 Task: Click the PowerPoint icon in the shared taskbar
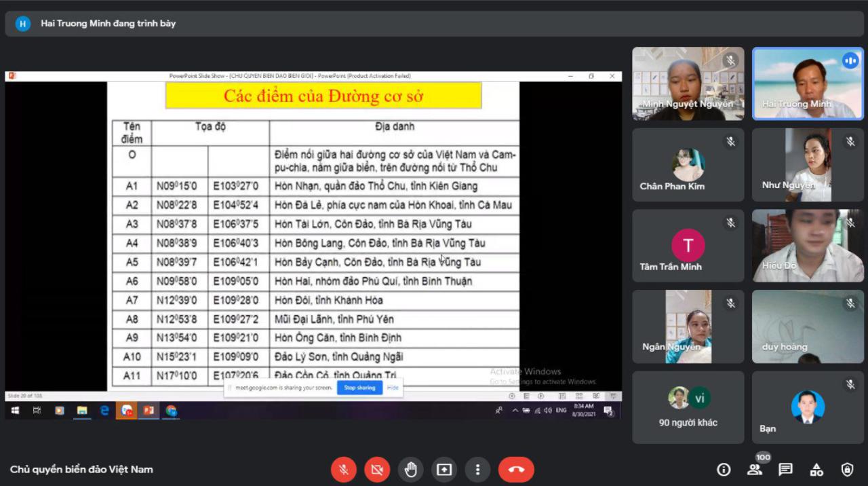click(x=147, y=411)
